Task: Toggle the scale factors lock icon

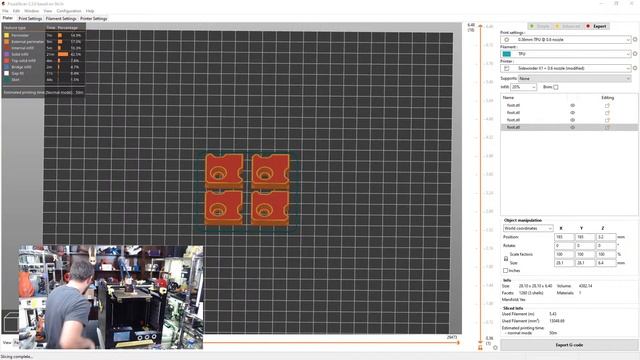Action: pos(506,259)
